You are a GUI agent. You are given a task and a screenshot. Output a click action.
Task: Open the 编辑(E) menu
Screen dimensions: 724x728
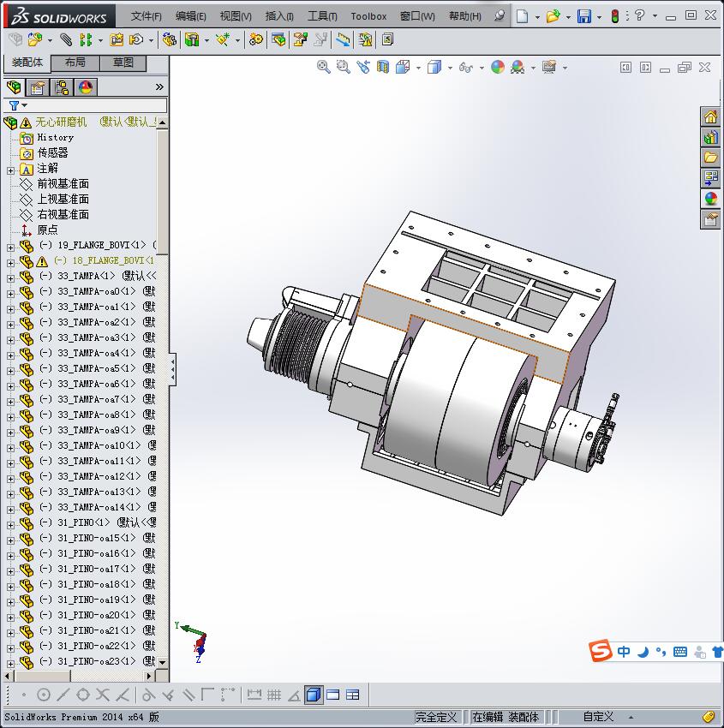point(190,16)
